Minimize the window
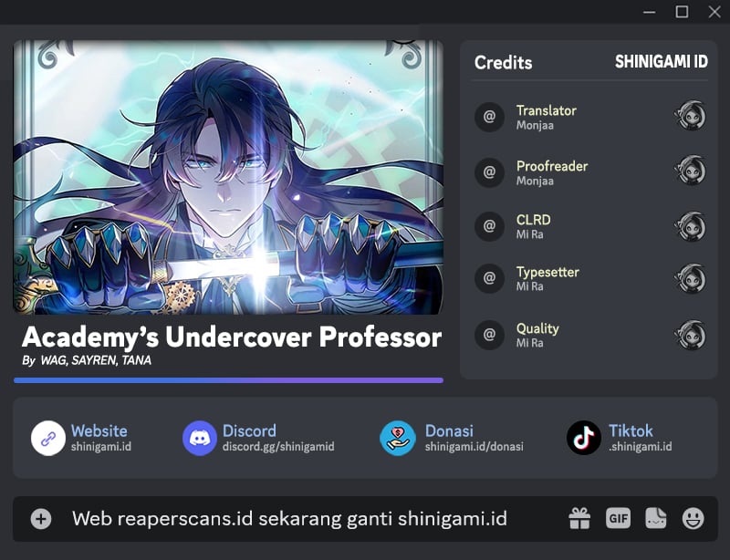The image size is (730, 560). point(650,12)
